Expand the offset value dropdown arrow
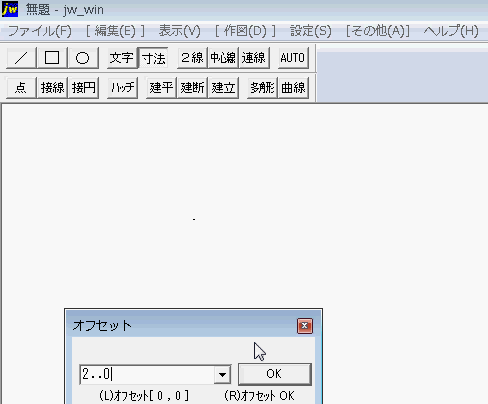 (x=222, y=374)
